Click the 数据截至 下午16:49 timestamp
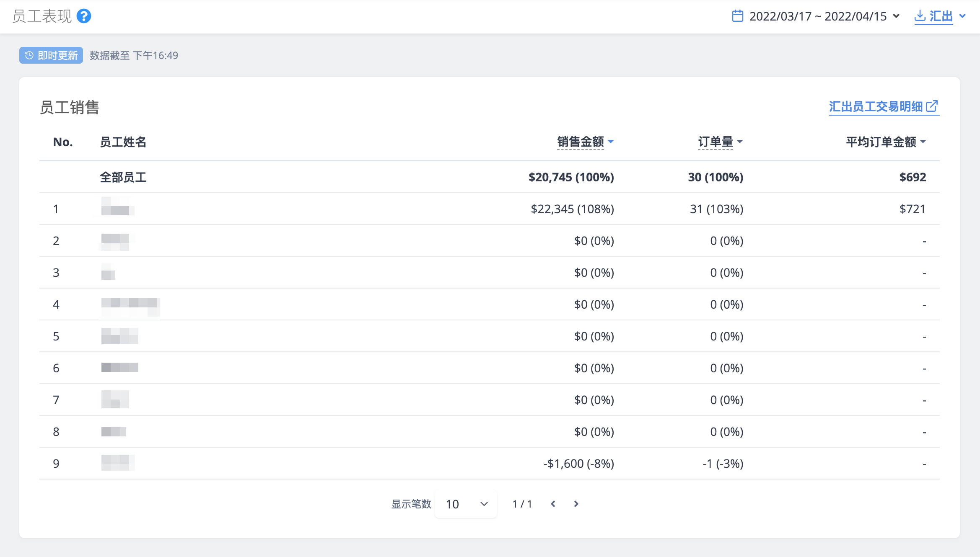The image size is (980, 557). (x=134, y=55)
